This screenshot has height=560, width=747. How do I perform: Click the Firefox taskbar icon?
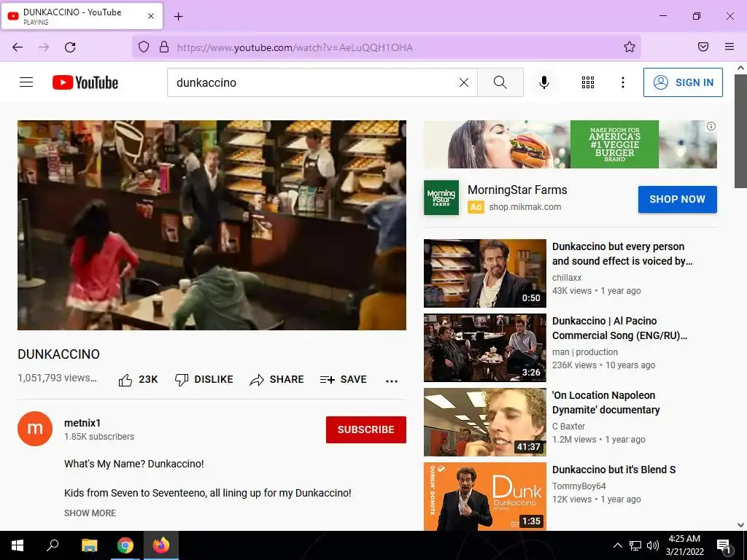(161, 545)
